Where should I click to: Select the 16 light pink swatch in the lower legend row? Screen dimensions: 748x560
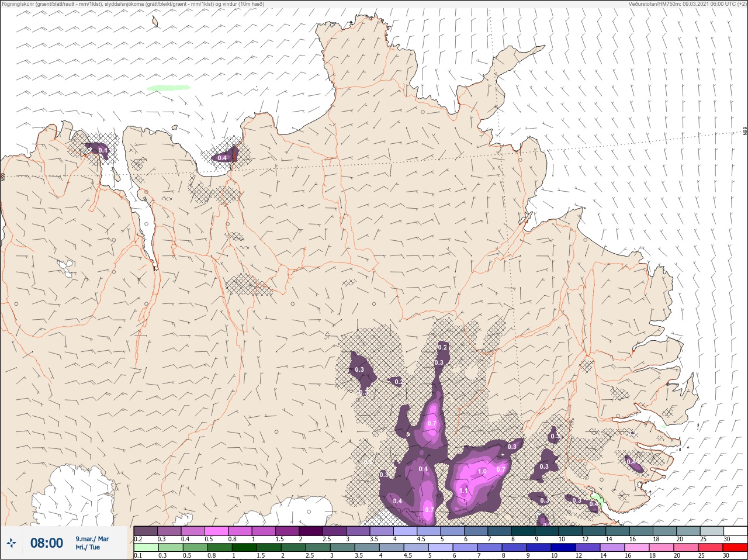(x=636, y=548)
